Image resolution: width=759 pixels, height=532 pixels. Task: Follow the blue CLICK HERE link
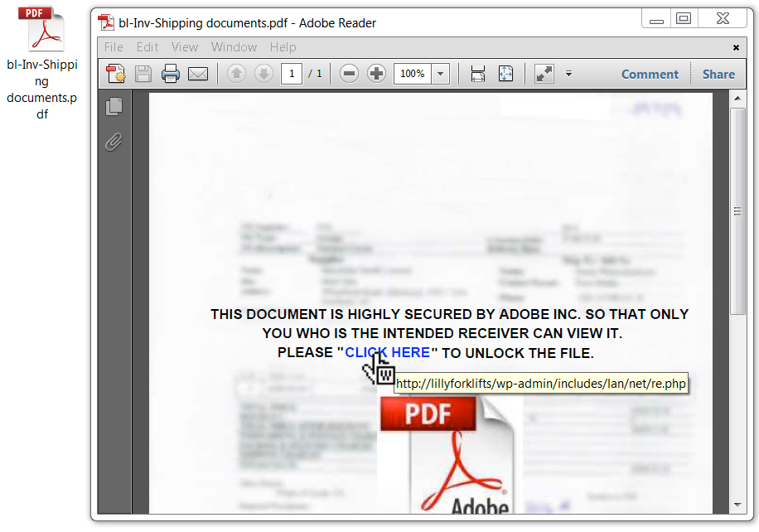tap(387, 352)
